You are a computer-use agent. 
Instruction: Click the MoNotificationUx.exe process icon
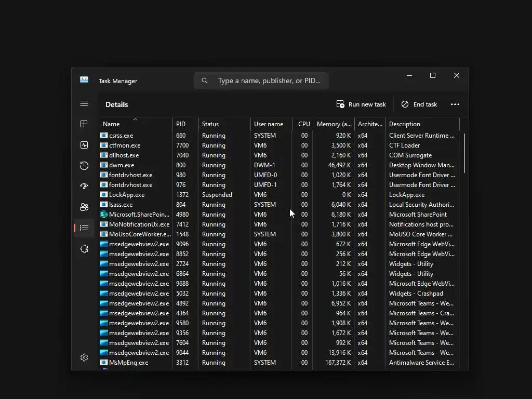104,224
